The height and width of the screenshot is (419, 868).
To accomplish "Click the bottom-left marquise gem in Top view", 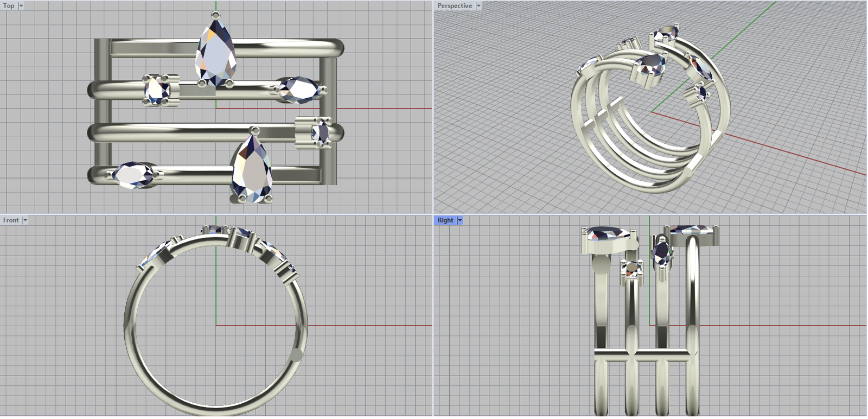I will click(x=132, y=174).
